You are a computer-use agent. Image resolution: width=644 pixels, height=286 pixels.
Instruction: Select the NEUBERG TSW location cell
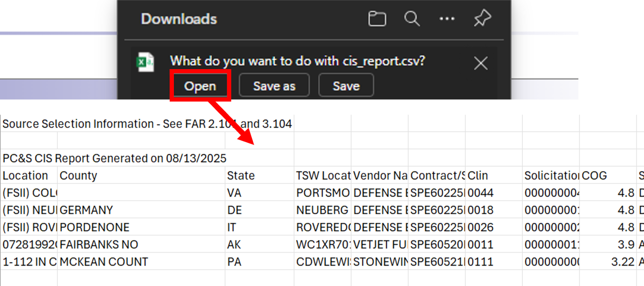(323, 210)
